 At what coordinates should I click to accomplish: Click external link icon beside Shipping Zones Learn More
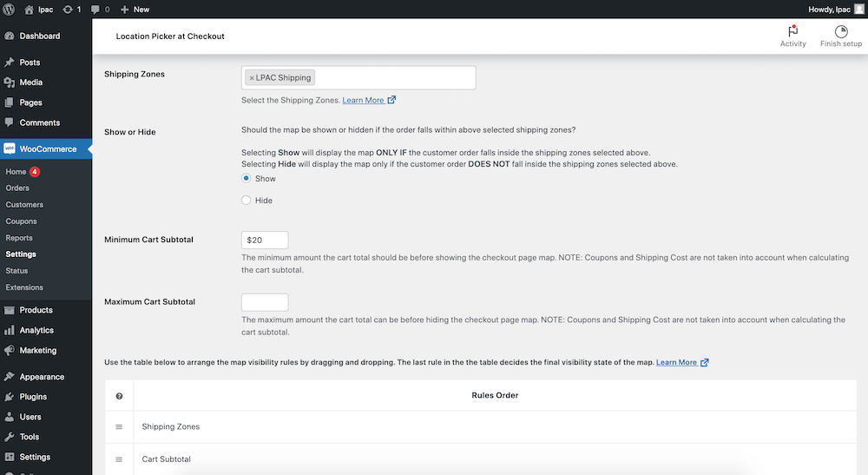[391, 100]
